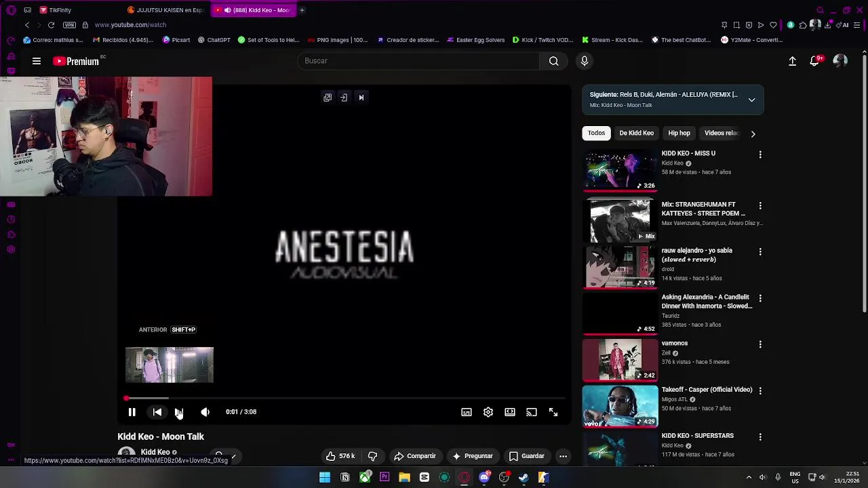Toggle the browser VPN badge
The height and width of the screenshot is (488, 868).
click(69, 25)
